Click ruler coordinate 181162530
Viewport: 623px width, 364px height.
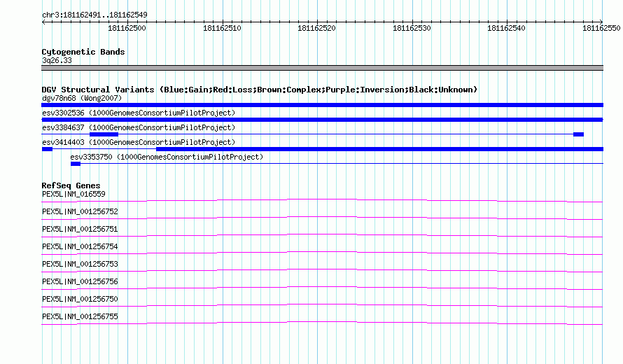(412, 28)
